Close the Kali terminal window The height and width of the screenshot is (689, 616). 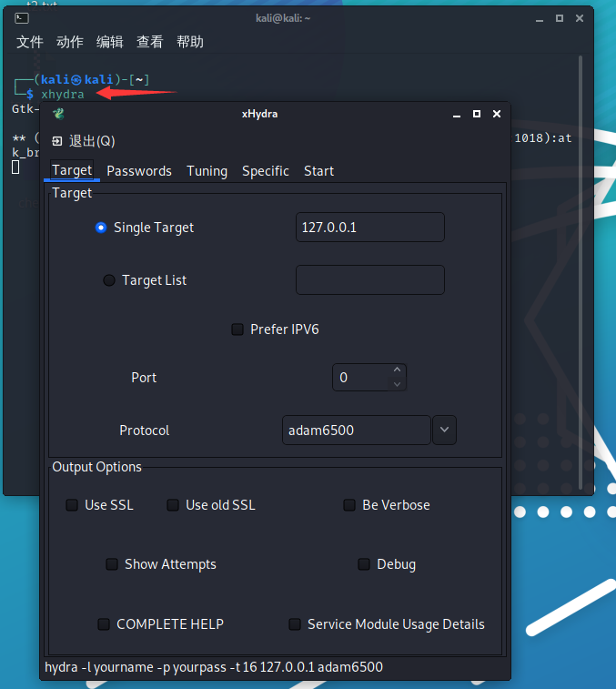(x=579, y=17)
